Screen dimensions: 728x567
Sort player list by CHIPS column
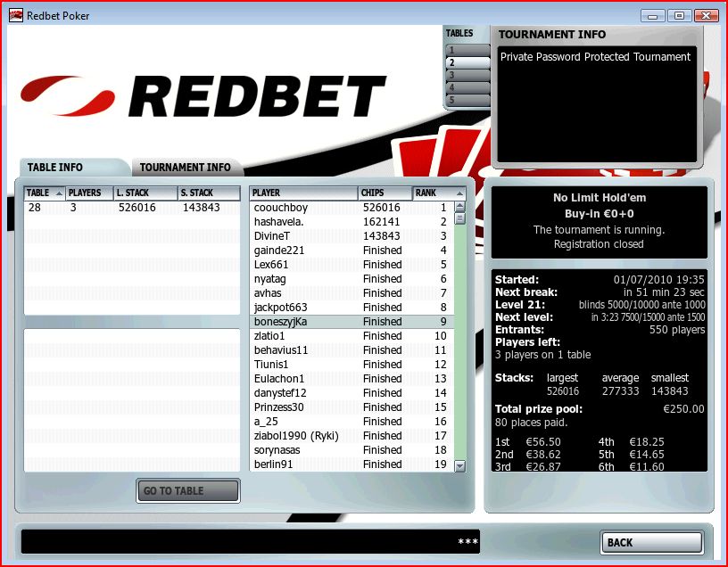pos(385,193)
